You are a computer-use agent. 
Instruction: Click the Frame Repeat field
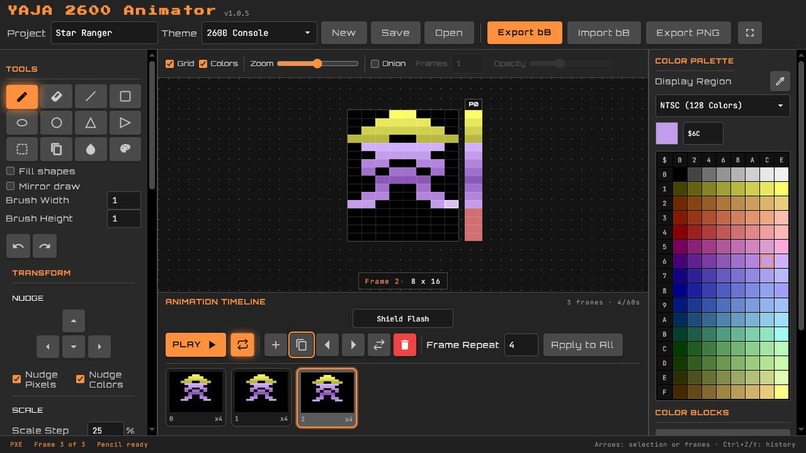tap(521, 345)
